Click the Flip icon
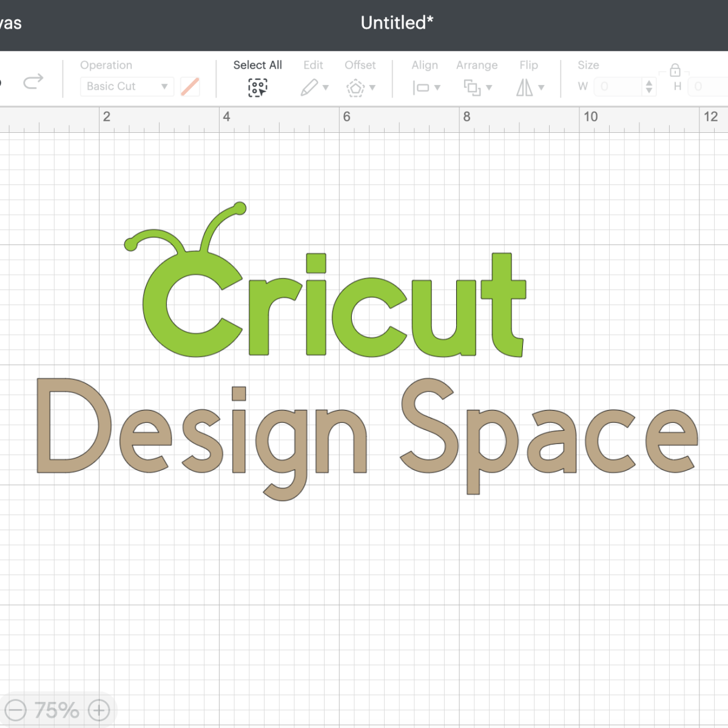The width and height of the screenshot is (728, 728). click(525, 88)
